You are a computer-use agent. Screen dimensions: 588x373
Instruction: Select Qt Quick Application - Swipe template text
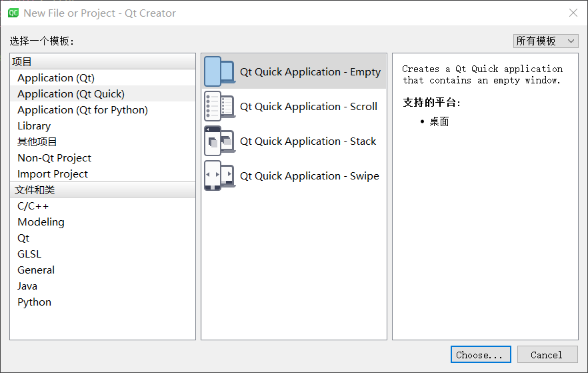coord(309,176)
